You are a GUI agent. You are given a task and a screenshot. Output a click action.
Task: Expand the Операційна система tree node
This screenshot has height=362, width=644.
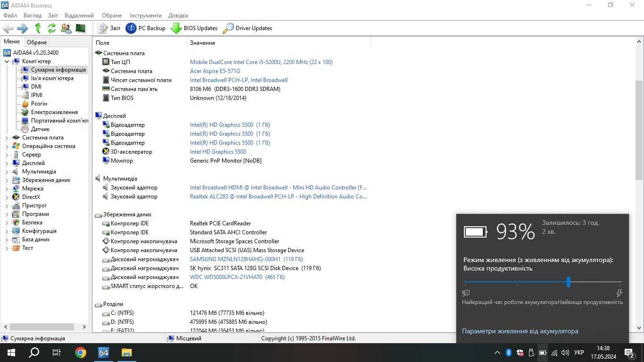click(7, 146)
